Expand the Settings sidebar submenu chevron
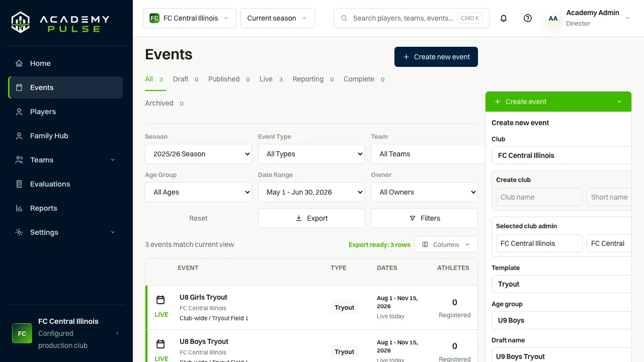 pyautogui.click(x=113, y=232)
